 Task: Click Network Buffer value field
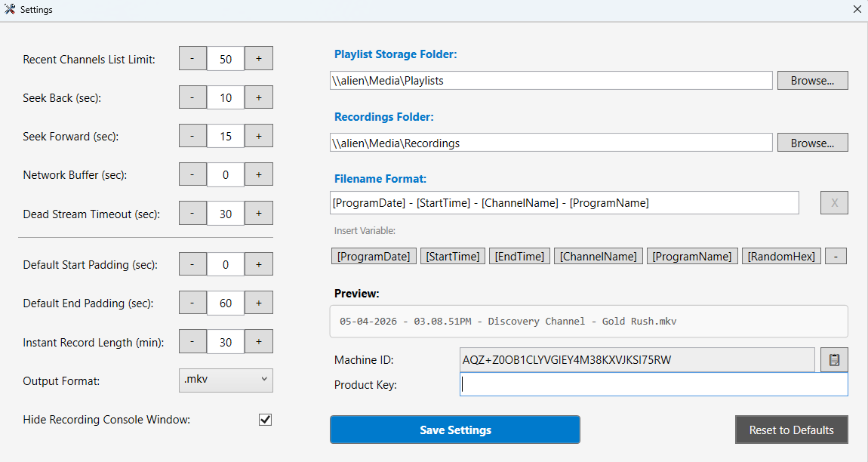pos(226,174)
